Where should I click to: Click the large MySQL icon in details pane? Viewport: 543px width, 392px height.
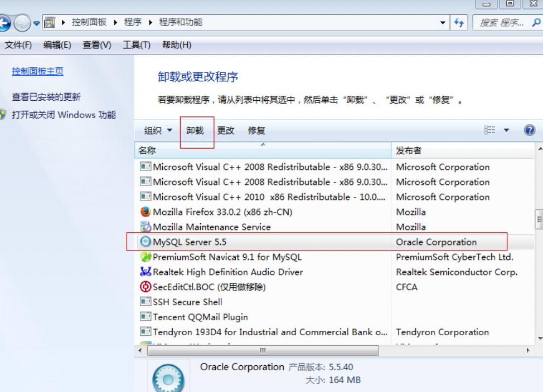coord(168,378)
